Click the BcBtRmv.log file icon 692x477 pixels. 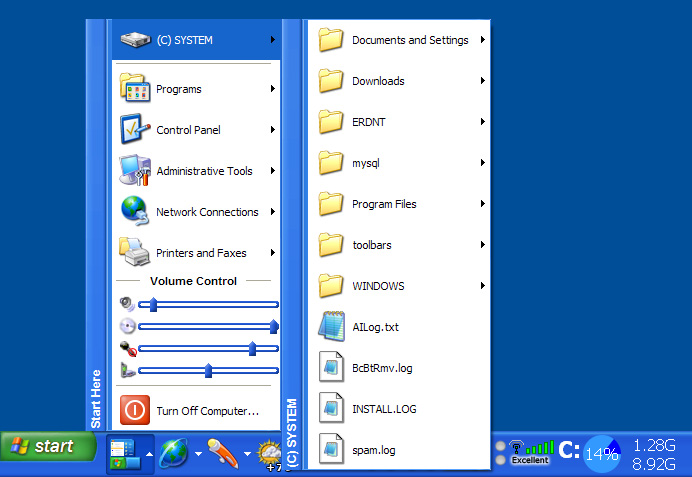[331, 367]
